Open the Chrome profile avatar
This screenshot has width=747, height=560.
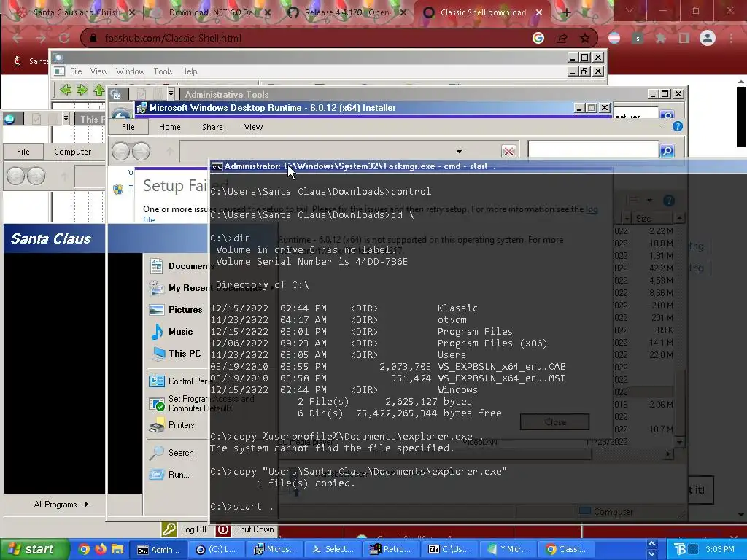coord(708,38)
